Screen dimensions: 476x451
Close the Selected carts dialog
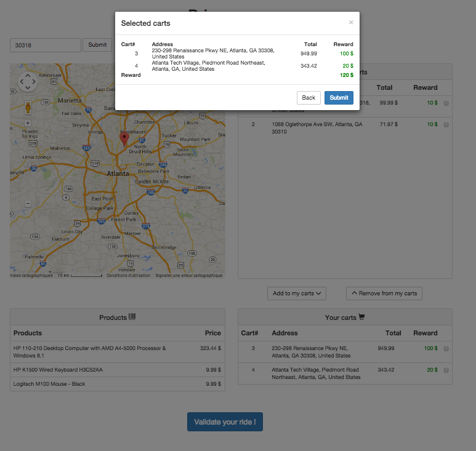pos(351,22)
